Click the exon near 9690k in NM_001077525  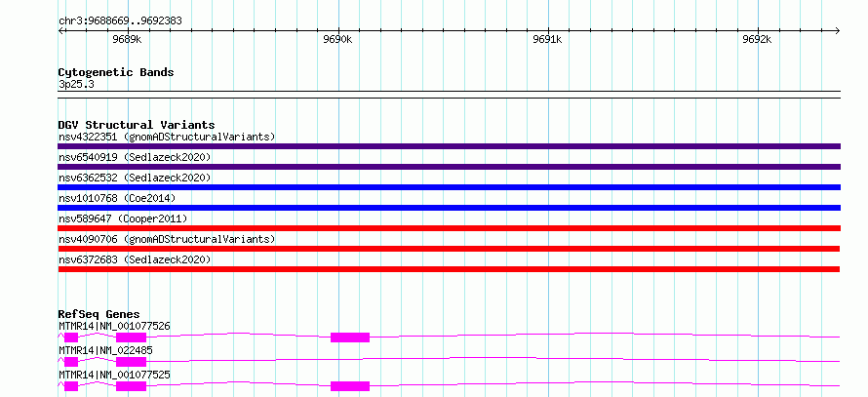coord(350,386)
